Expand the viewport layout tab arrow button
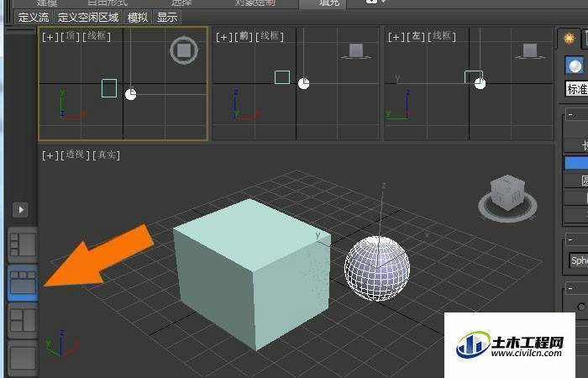The height and width of the screenshot is (378, 588). click(x=21, y=210)
